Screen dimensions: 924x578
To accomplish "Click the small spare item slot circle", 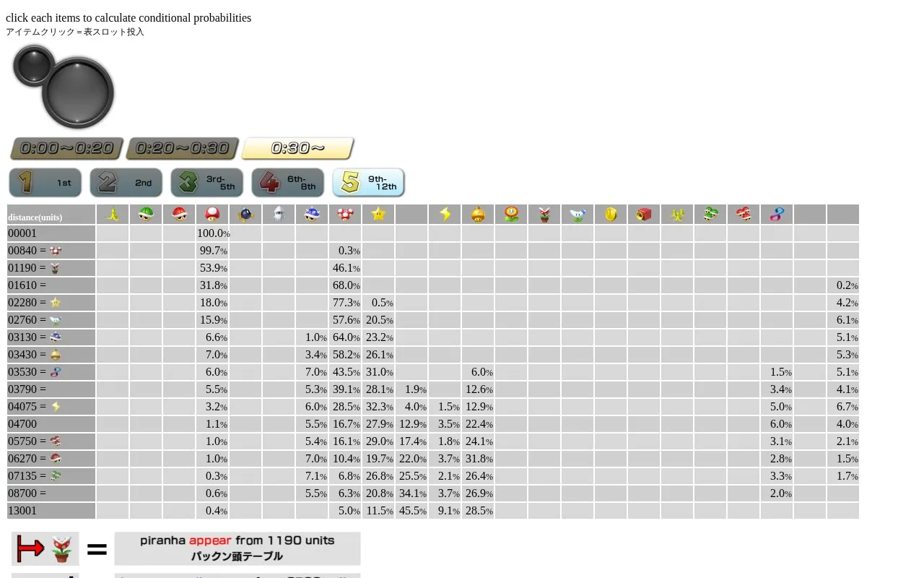I will (33, 65).
